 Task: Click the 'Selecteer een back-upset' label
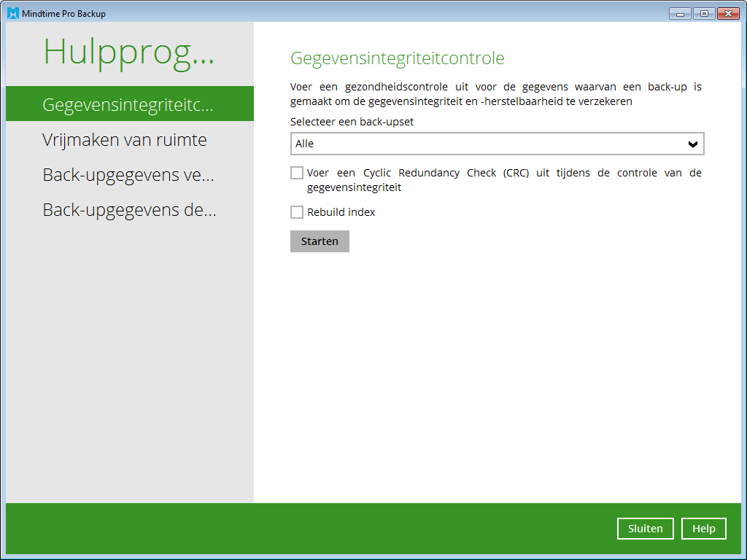(352, 122)
